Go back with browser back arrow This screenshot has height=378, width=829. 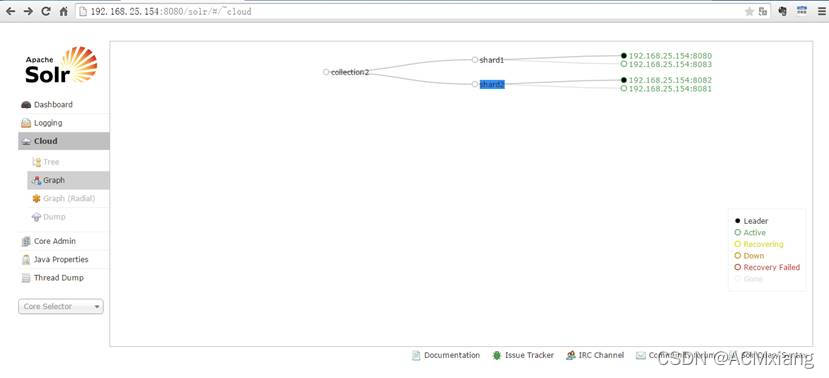11,11
